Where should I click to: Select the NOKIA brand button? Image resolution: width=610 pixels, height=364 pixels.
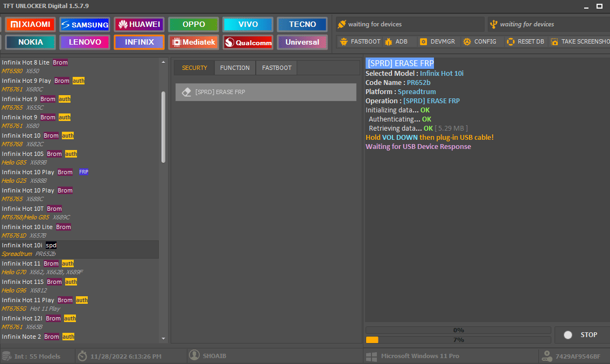coord(30,42)
